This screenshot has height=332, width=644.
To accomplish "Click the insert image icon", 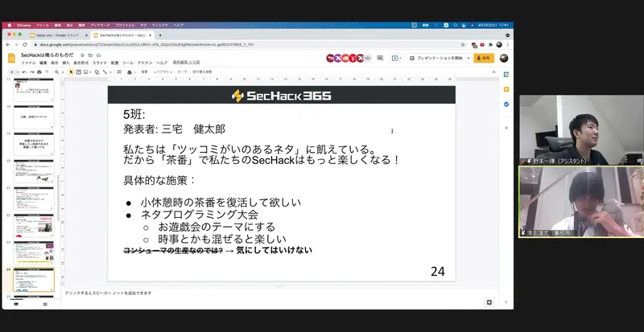I will [85, 72].
